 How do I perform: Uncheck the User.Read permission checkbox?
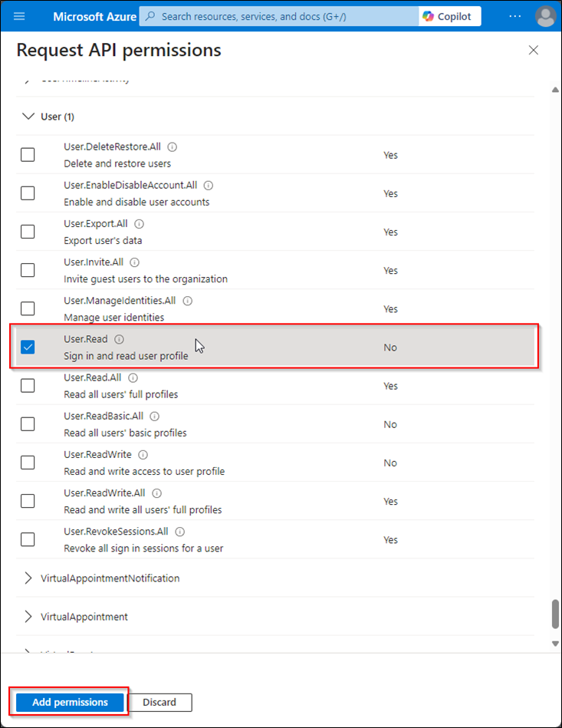coord(28,348)
